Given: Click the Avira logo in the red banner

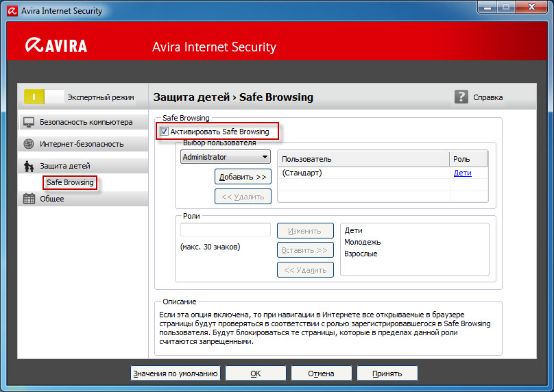Looking at the screenshot, I should coord(56,45).
